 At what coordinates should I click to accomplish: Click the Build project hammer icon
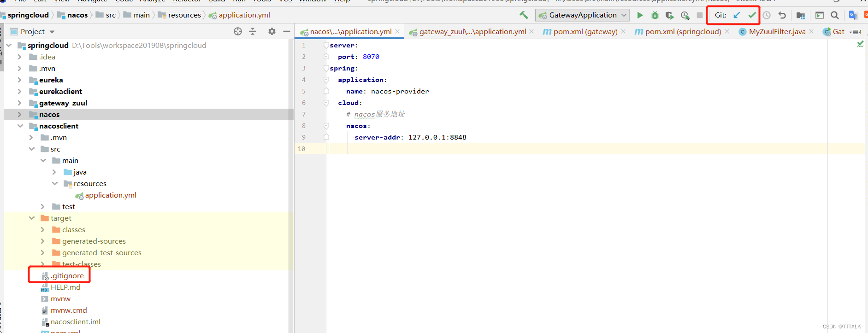point(524,15)
